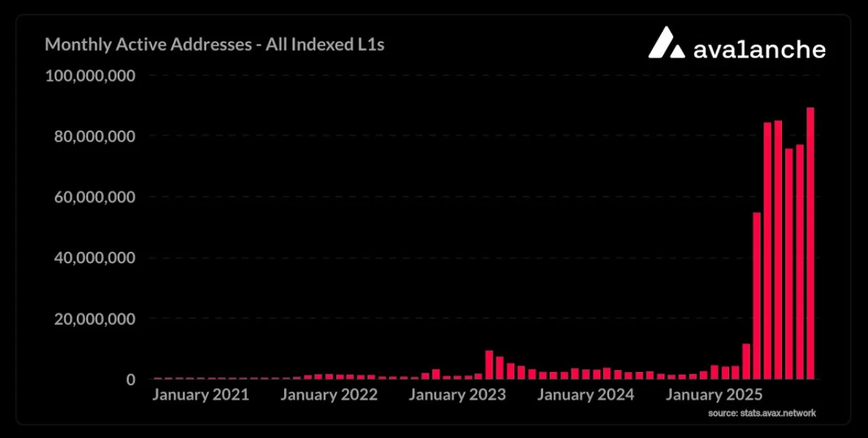Click the January 2025 axis label
The image size is (868, 438).
[714, 395]
